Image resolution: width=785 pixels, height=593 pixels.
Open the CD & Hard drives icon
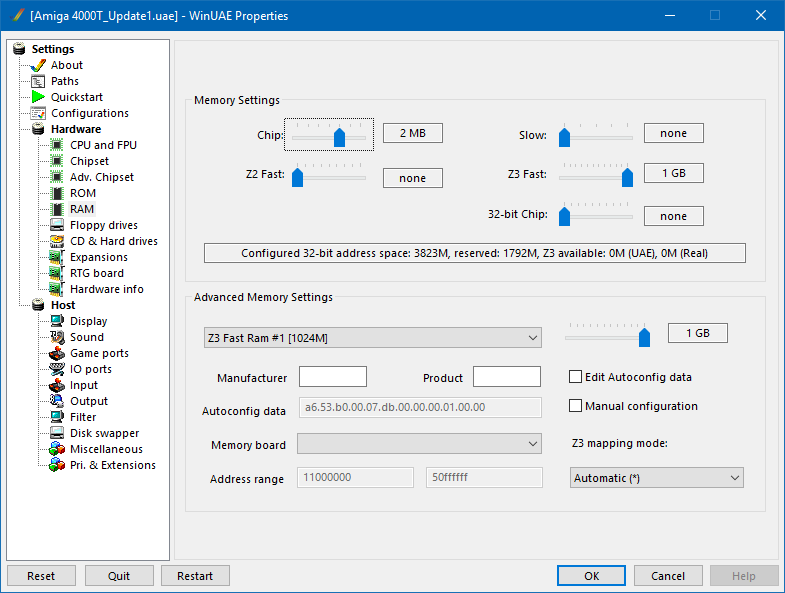[x=57, y=241]
